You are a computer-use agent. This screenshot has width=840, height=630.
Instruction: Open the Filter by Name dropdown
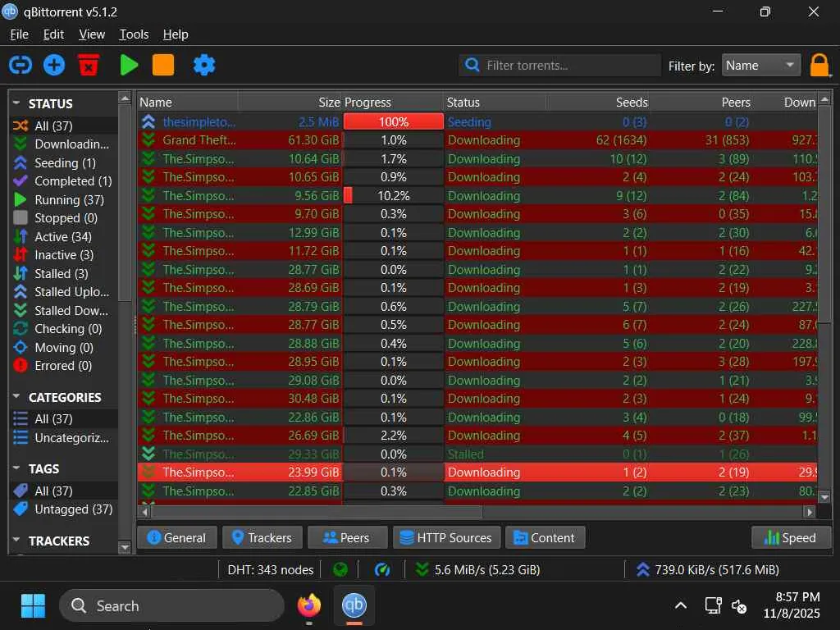click(x=760, y=66)
